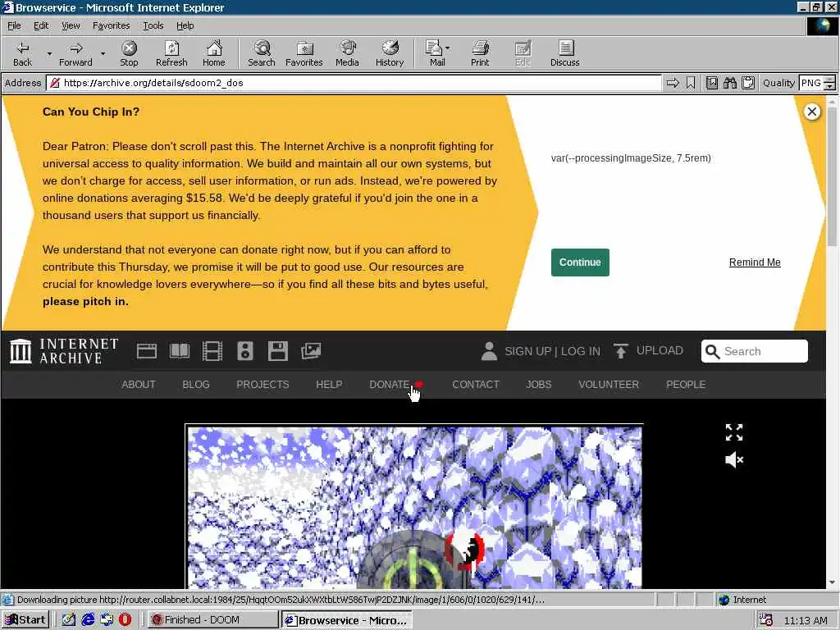Show the History pane
The height and width of the screenshot is (630, 840).
[390, 53]
